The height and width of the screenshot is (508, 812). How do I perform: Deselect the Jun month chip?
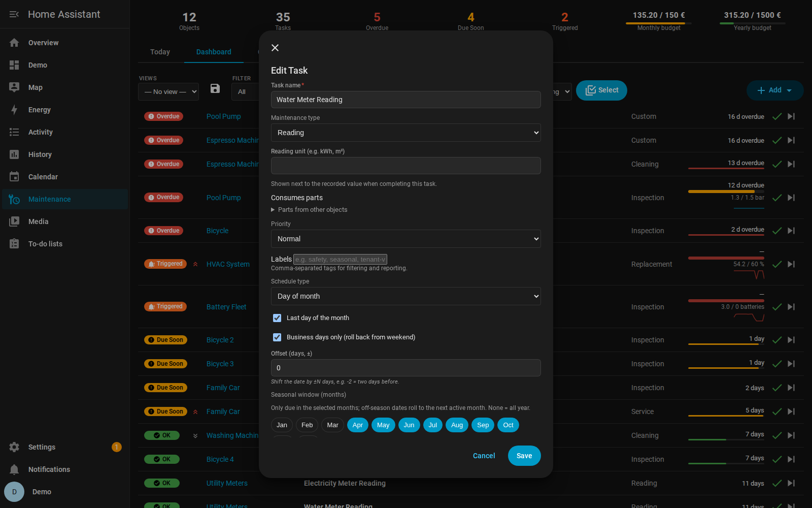409,425
